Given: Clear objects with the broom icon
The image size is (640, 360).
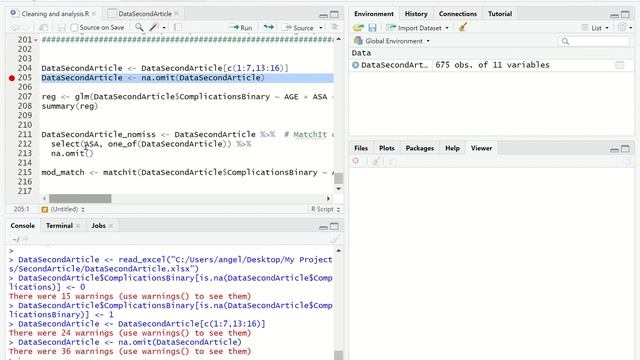Looking at the screenshot, I should click(462, 27).
